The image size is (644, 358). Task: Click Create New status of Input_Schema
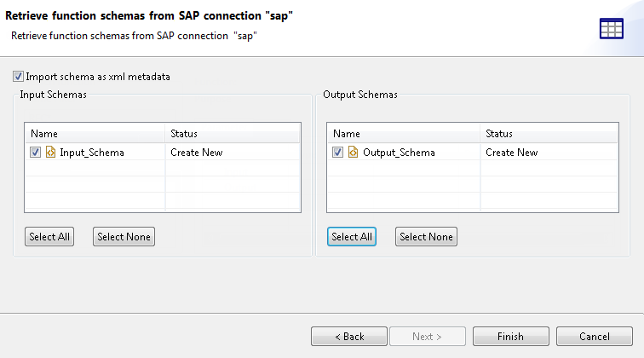coord(197,153)
